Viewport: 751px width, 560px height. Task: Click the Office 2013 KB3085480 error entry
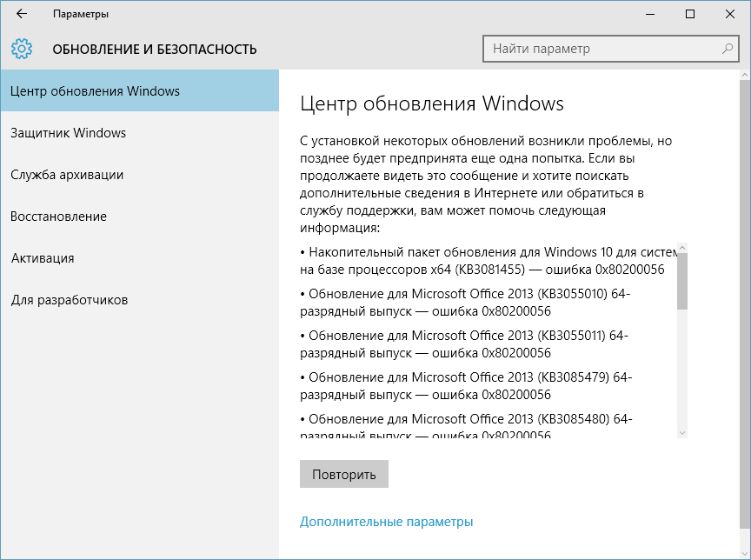pos(466,425)
